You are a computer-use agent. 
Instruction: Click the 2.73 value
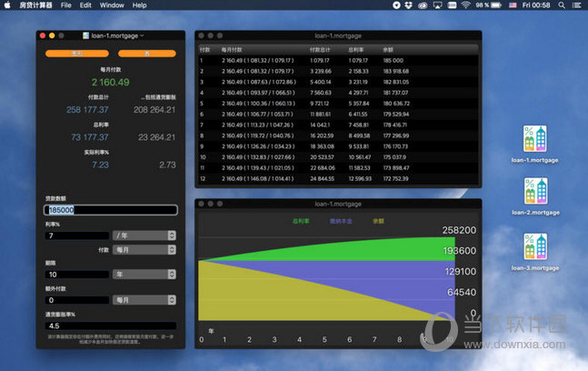[x=167, y=165]
